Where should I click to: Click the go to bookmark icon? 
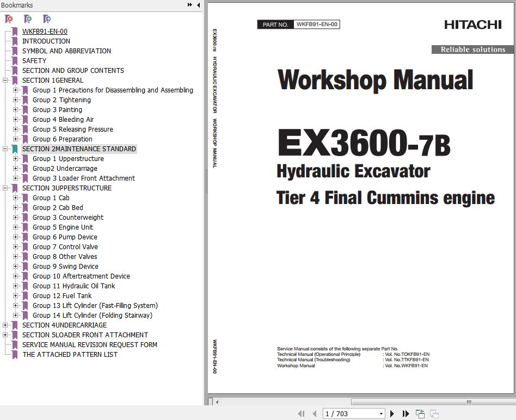pyautogui.click(x=47, y=19)
